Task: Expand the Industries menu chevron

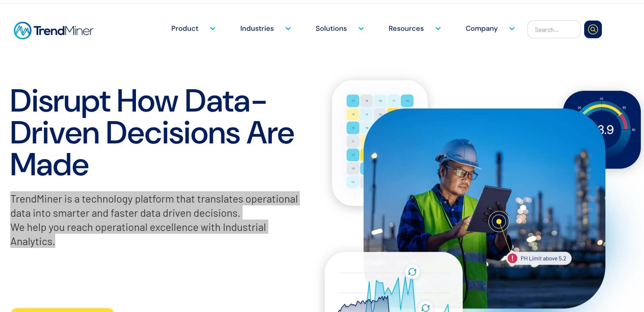Action: pos(288,29)
